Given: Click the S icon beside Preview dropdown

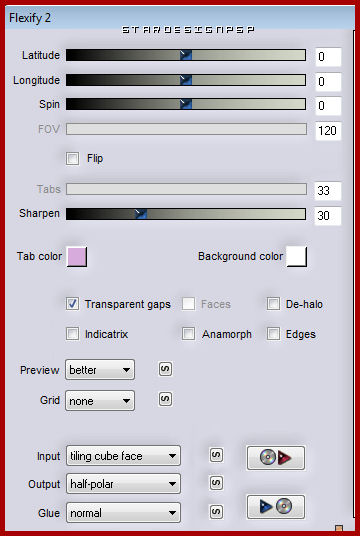Looking at the screenshot, I should (165, 369).
